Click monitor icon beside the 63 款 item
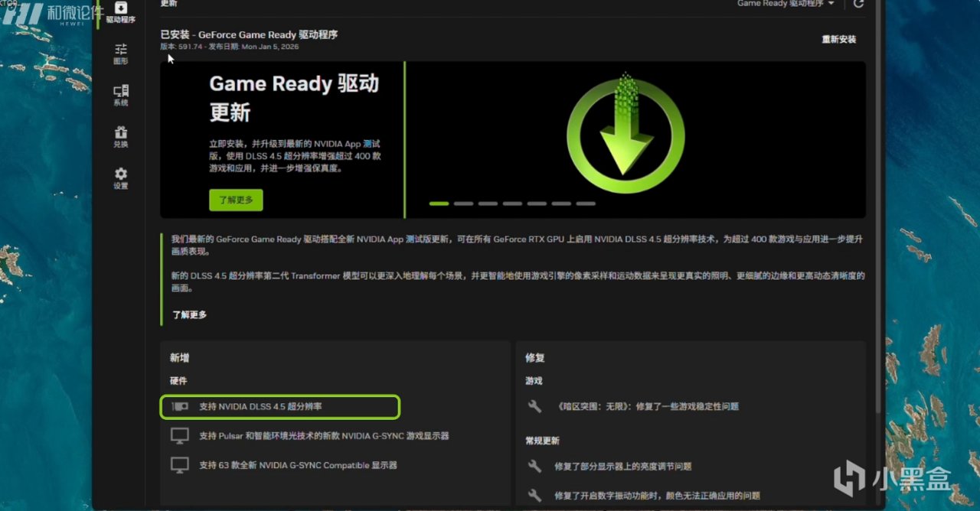 [180, 465]
